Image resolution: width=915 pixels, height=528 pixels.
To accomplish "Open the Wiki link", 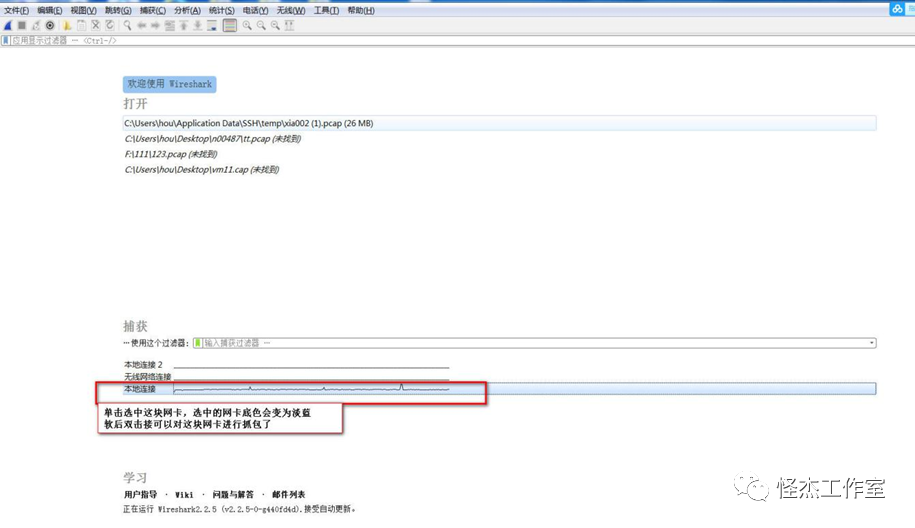I will (x=184, y=494).
